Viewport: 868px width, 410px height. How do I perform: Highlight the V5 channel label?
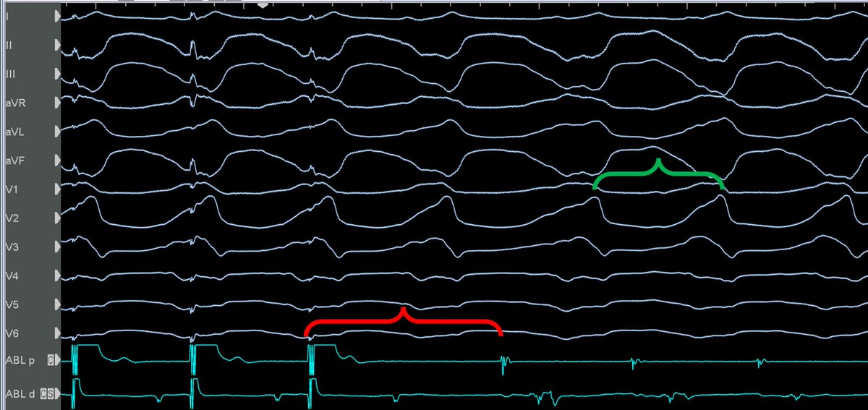pos(12,305)
